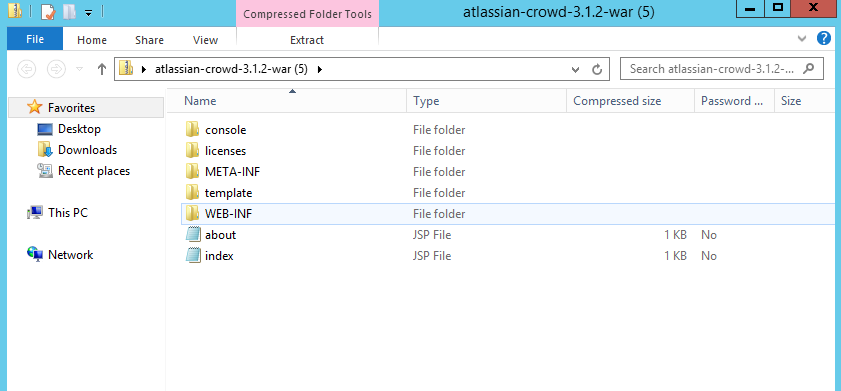841x391 pixels.
Task: Expand the arrow after atlassian-crowd-3.1.2-war (5) in address bar
Action: [320, 69]
